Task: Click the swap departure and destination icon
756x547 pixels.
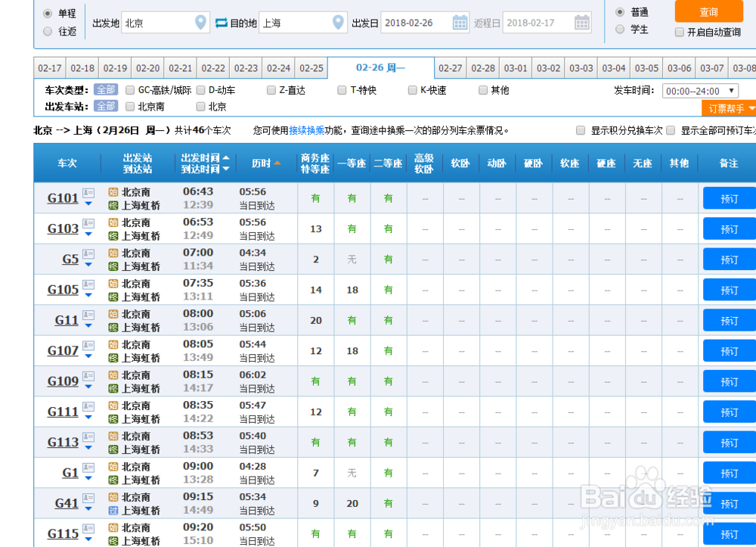Action: click(221, 23)
